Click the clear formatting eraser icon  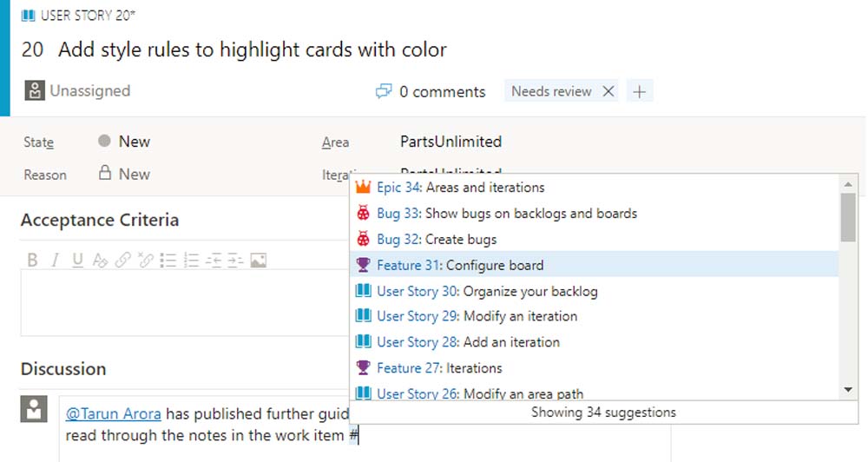click(100, 260)
